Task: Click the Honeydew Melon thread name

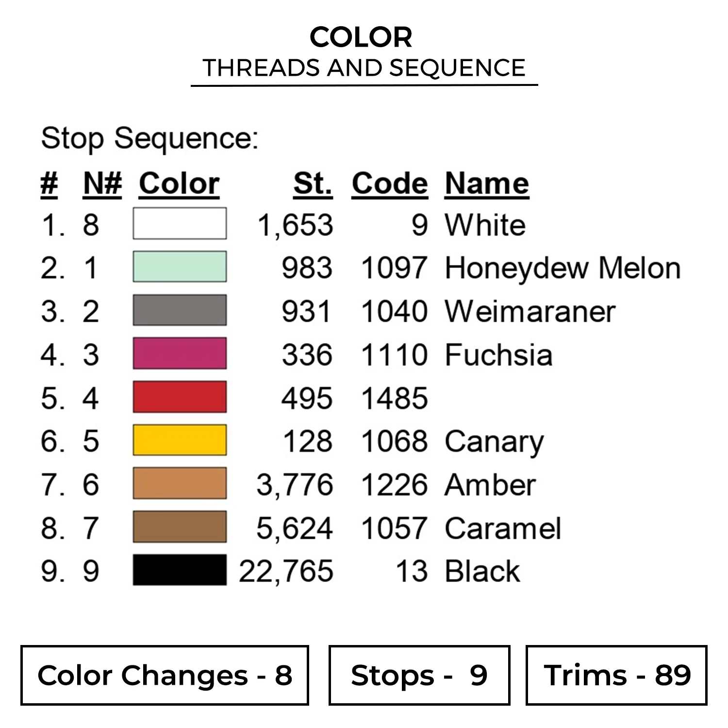Action: pyautogui.click(x=563, y=268)
